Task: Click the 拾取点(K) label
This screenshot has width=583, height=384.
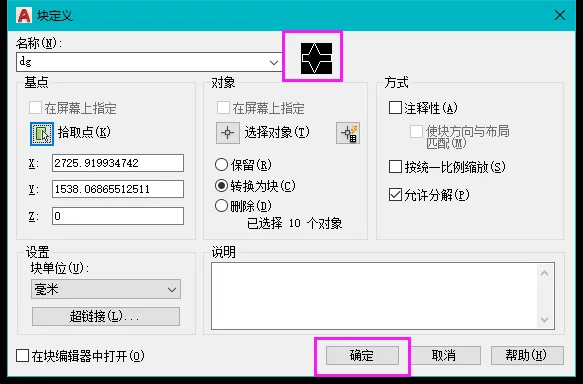Action: click(84, 132)
